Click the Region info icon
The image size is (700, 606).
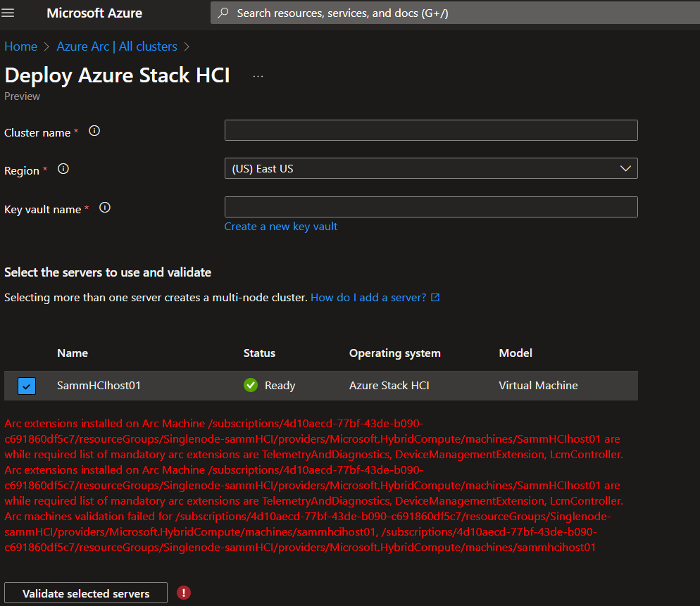pyautogui.click(x=63, y=168)
